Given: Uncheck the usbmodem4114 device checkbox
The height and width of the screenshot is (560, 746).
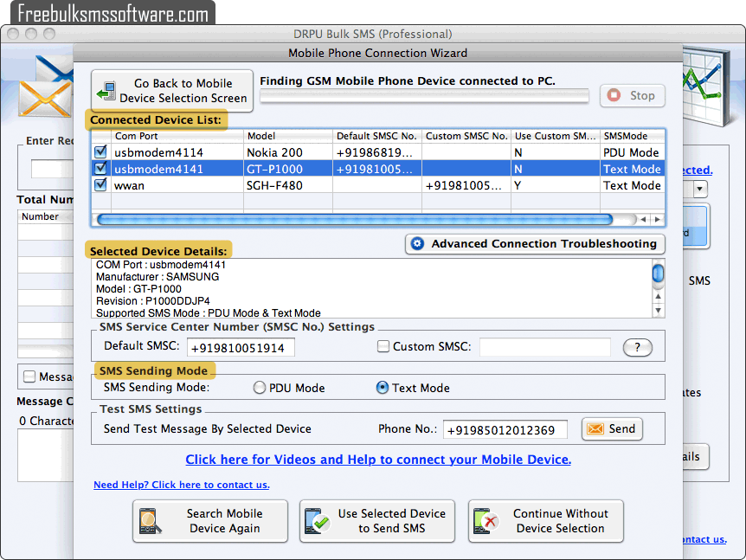Looking at the screenshot, I should 100,152.
